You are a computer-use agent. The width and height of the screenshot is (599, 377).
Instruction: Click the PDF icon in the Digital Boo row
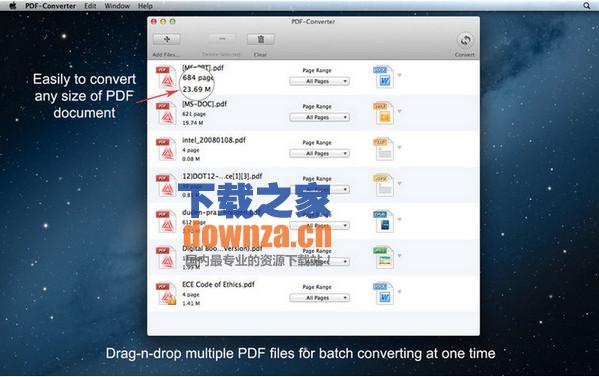click(166, 257)
